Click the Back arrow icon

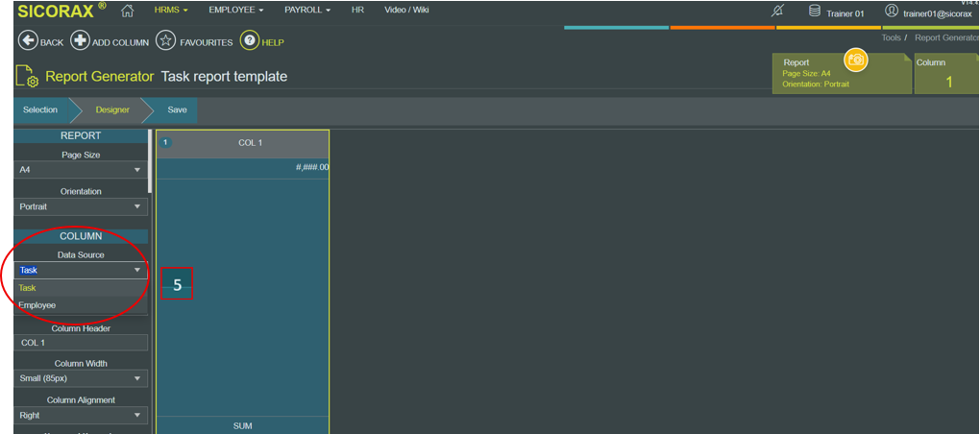tap(28, 41)
